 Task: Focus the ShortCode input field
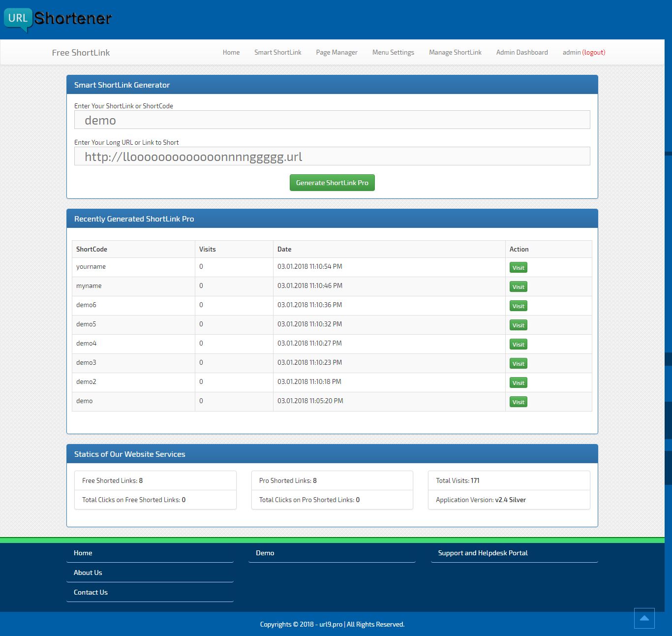(x=332, y=120)
